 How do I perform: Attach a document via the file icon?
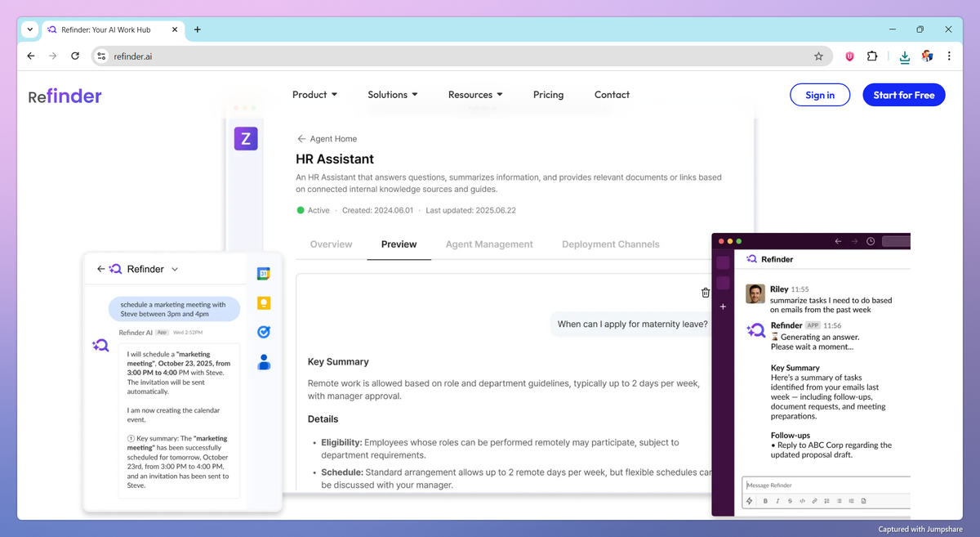coord(864,500)
